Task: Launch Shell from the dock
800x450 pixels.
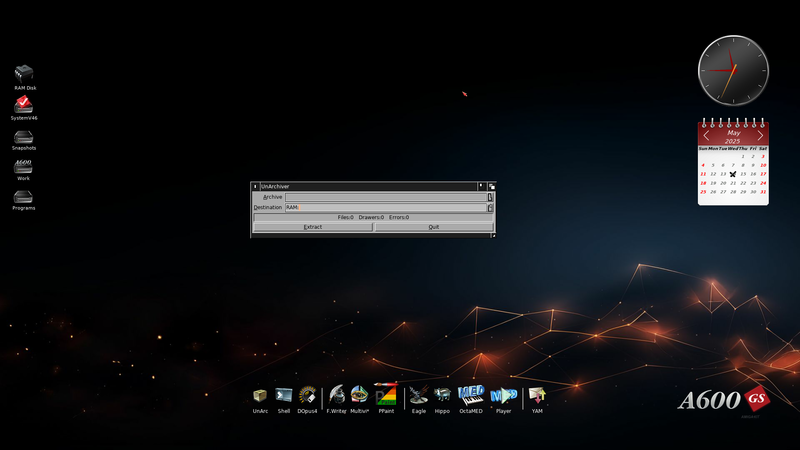Action: tap(284, 396)
